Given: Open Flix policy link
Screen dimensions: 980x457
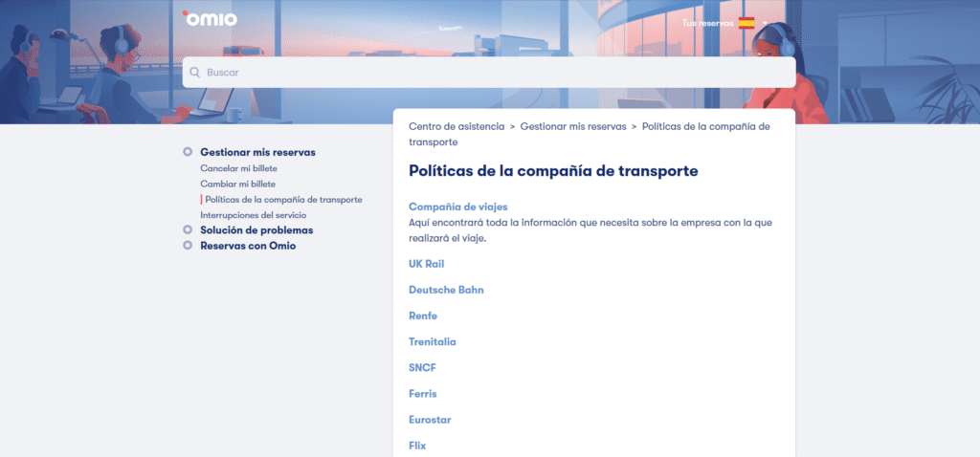Looking at the screenshot, I should click(417, 446).
